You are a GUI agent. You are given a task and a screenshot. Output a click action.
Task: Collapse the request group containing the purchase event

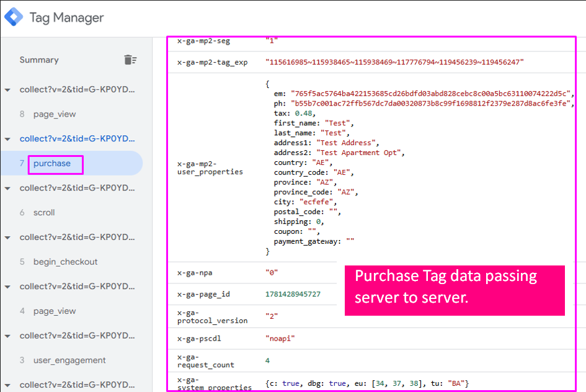[x=7, y=139]
